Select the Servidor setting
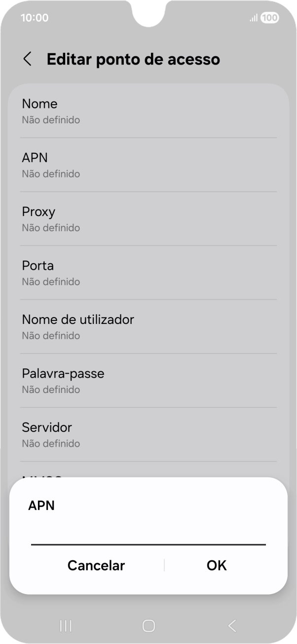This screenshot has width=297, height=644. tap(148, 434)
